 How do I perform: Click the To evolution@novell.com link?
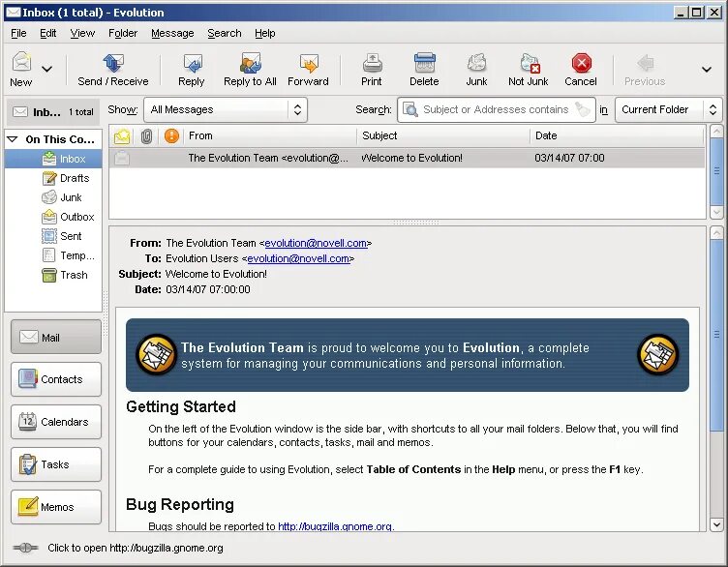(298, 259)
